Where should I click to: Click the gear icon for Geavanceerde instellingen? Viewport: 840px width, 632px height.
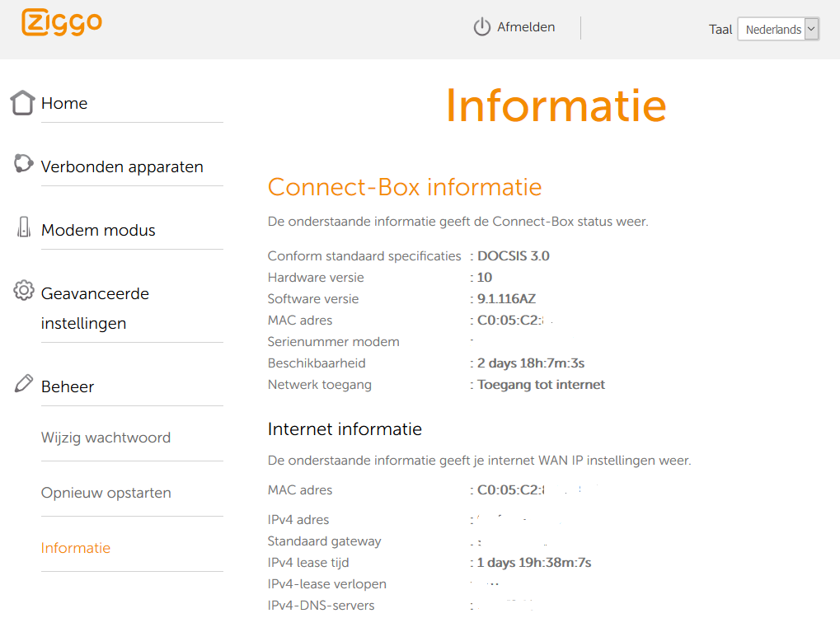(x=24, y=290)
